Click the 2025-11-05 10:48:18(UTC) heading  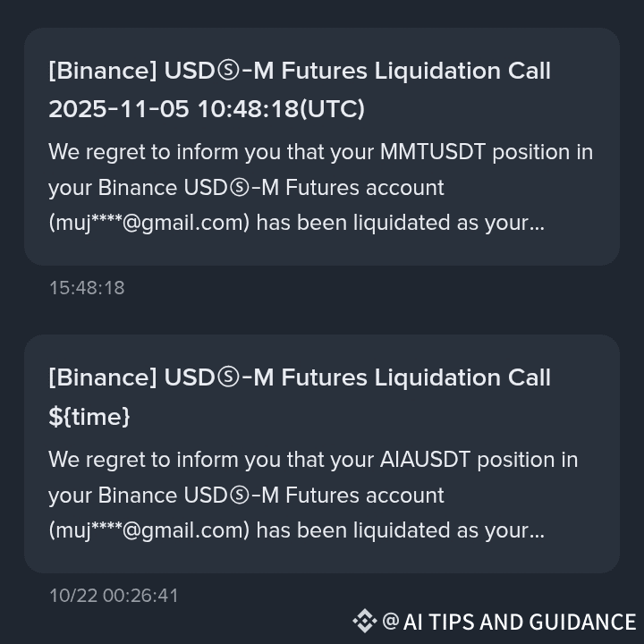(207, 109)
